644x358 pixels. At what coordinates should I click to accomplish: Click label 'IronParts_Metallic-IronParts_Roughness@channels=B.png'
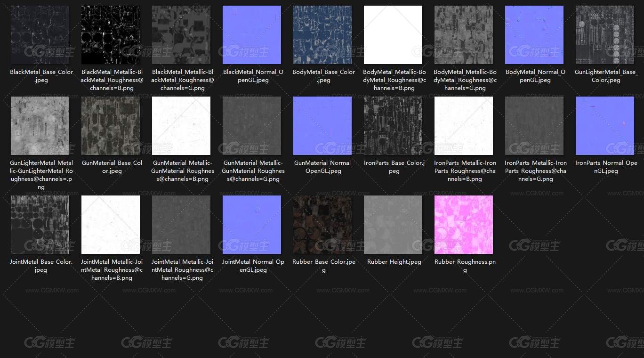pyautogui.click(x=465, y=171)
